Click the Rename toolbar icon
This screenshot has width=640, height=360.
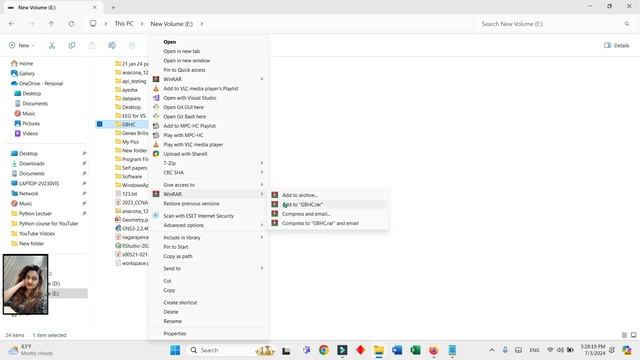coord(112,45)
